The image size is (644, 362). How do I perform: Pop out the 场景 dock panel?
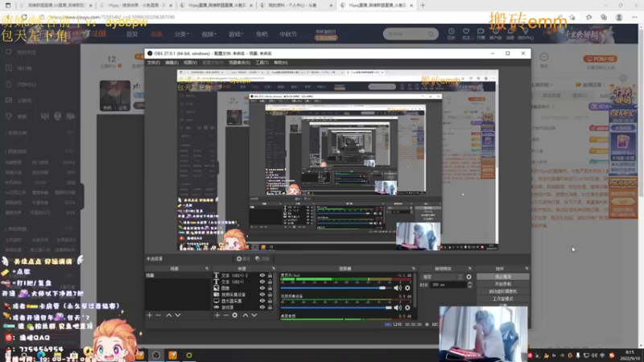tap(207, 269)
